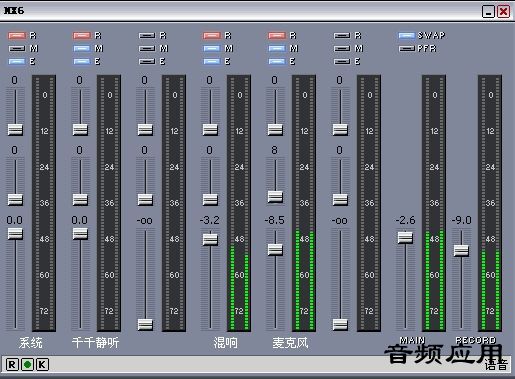Click the 千千静听 channel label
The image size is (515, 379).
[95, 343]
